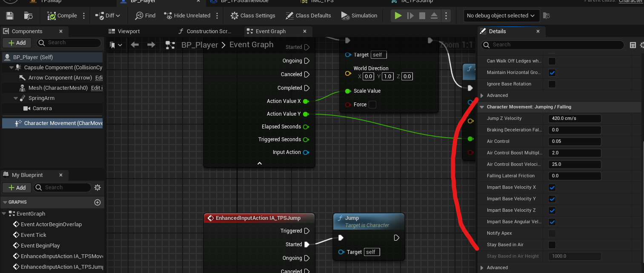
Task: Click the Action Value Y output pin
Action: (306, 114)
